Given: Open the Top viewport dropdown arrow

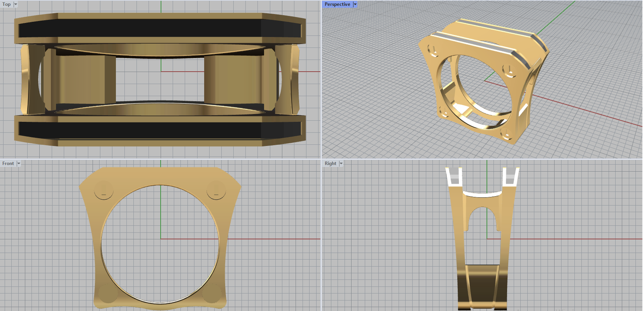Looking at the screenshot, I should pos(16,4).
